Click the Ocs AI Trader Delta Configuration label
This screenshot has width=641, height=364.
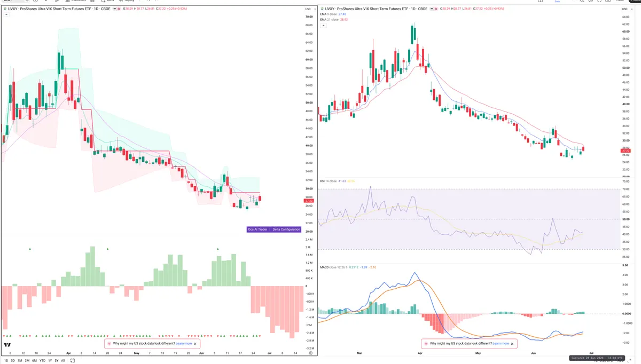pos(275,229)
